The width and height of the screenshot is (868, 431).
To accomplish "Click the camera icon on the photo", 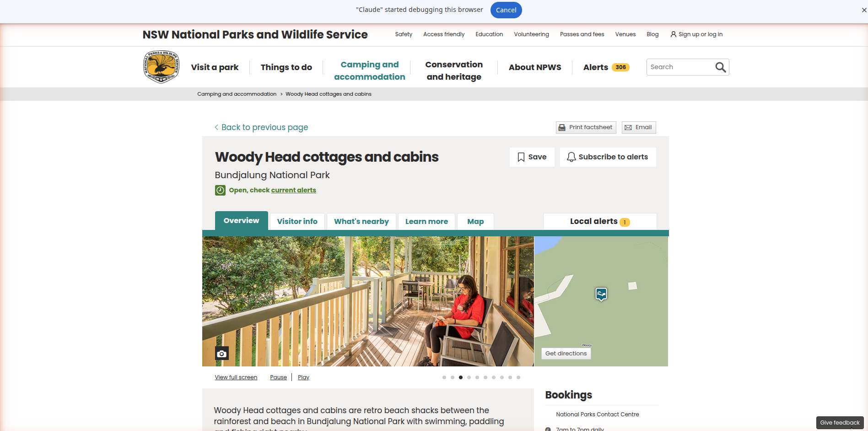I will click(222, 354).
